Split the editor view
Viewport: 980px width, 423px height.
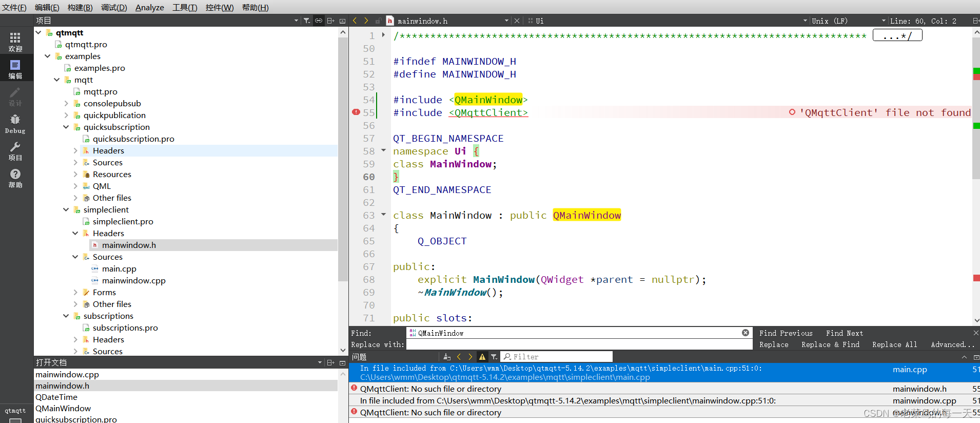(x=975, y=21)
